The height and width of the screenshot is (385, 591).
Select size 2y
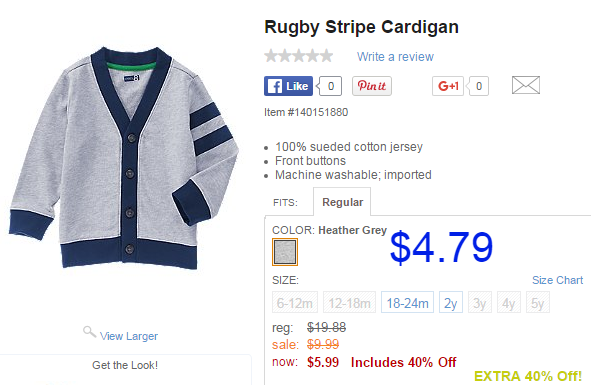pos(451,302)
